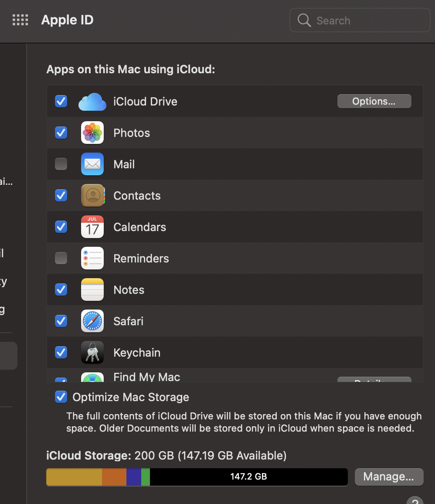Click the 147.2 GB free space bar
The height and width of the screenshot is (504, 435).
[x=248, y=477]
